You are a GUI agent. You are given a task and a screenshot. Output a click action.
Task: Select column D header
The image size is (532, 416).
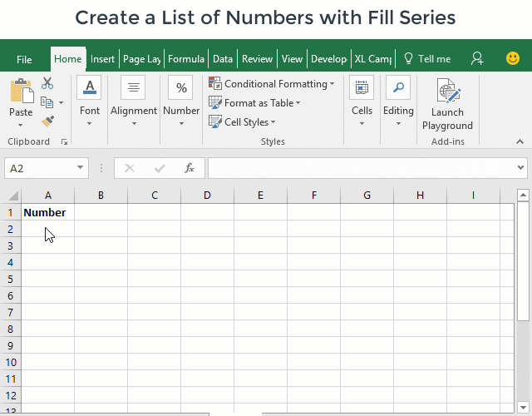(x=207, y=196)
